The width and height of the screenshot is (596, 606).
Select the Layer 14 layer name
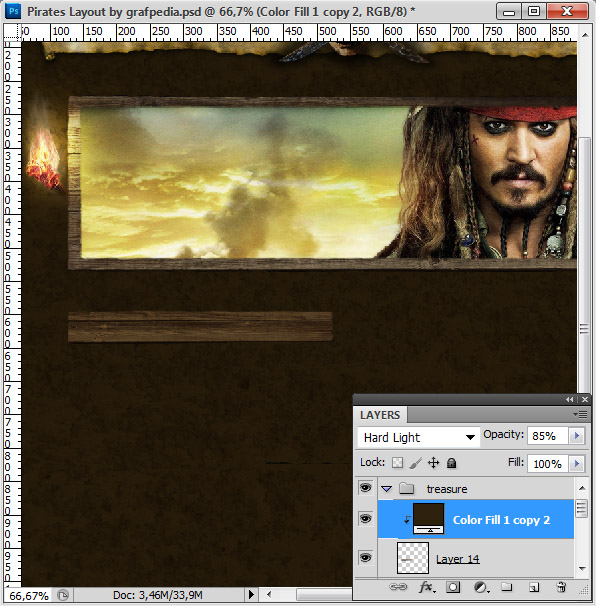tap(458, 559)
